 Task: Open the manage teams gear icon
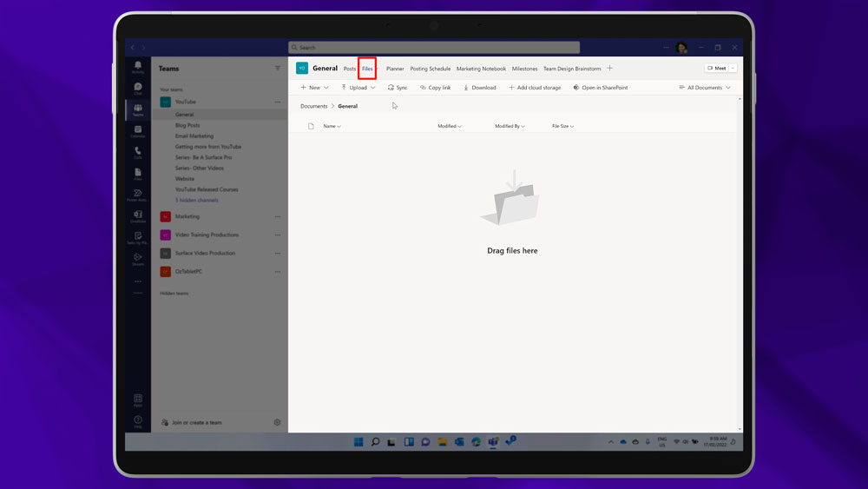point(278,422)
